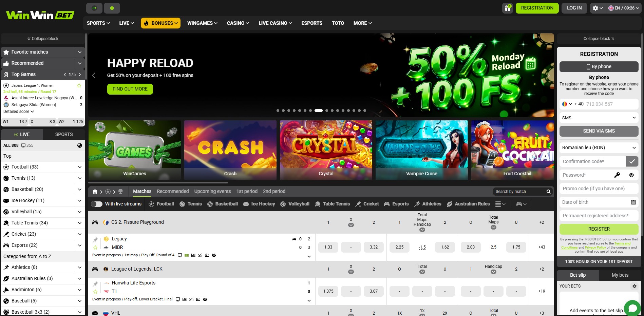
Task: Expand Recommended section
Action: 79,63
